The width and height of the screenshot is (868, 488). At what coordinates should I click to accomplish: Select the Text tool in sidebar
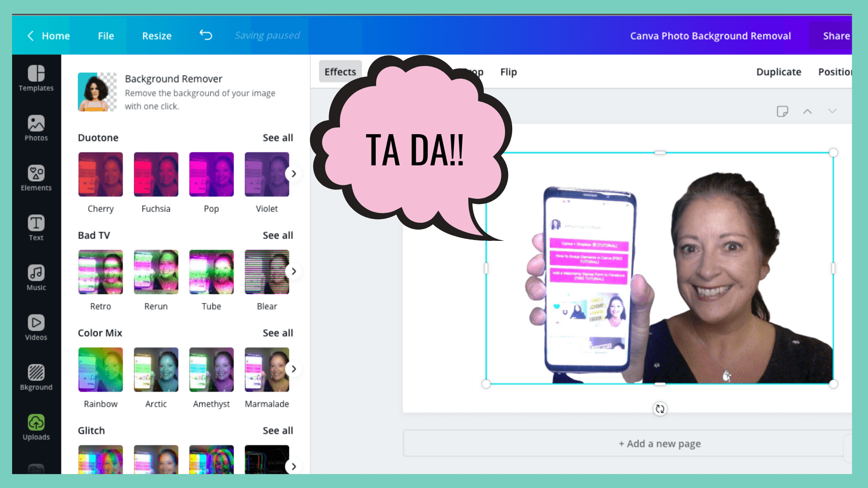pos(36,228)
